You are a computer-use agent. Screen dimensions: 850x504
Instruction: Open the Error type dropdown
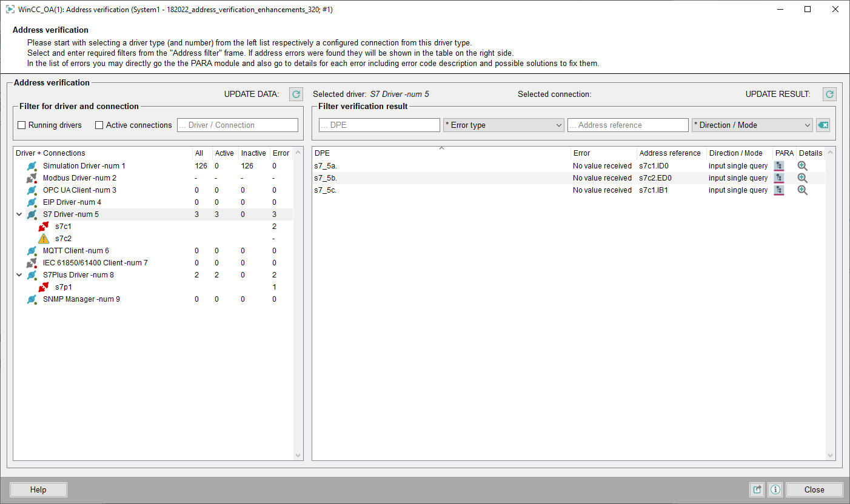[504, 125]
